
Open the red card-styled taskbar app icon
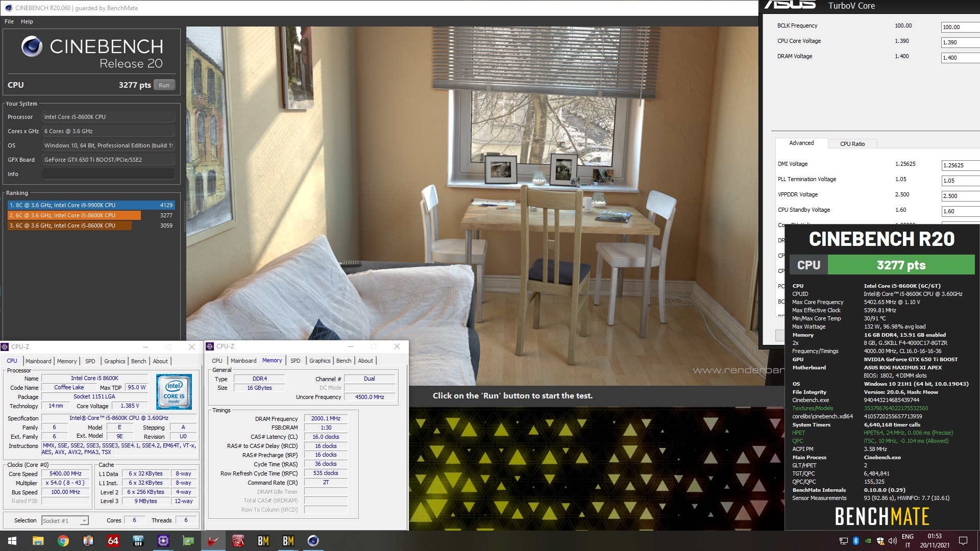238,541
